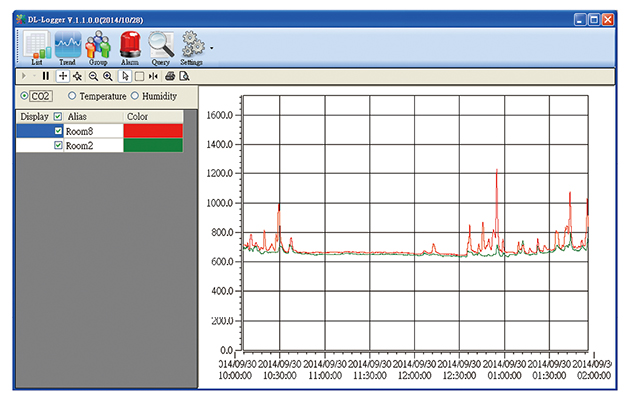This screenshot has height=400, width=628.
Task: Click the 10:30:00 time axis label
Action: (280, 376)
